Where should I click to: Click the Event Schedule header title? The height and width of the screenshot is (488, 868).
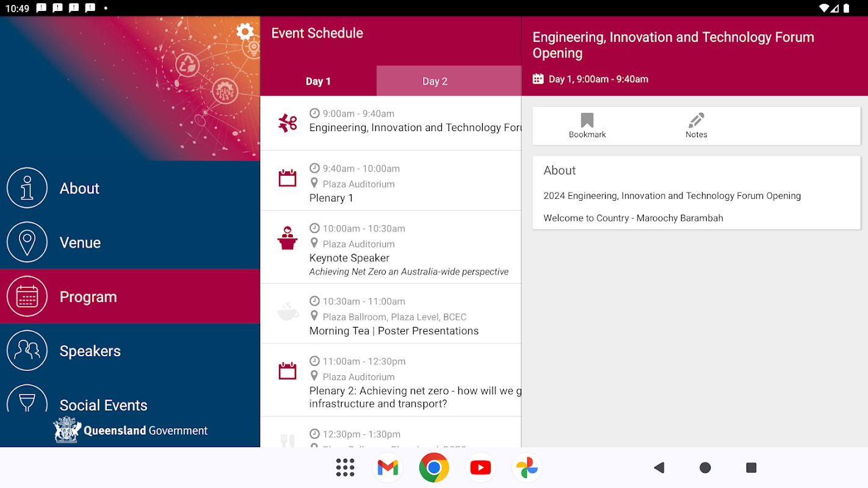pos(317,34)
